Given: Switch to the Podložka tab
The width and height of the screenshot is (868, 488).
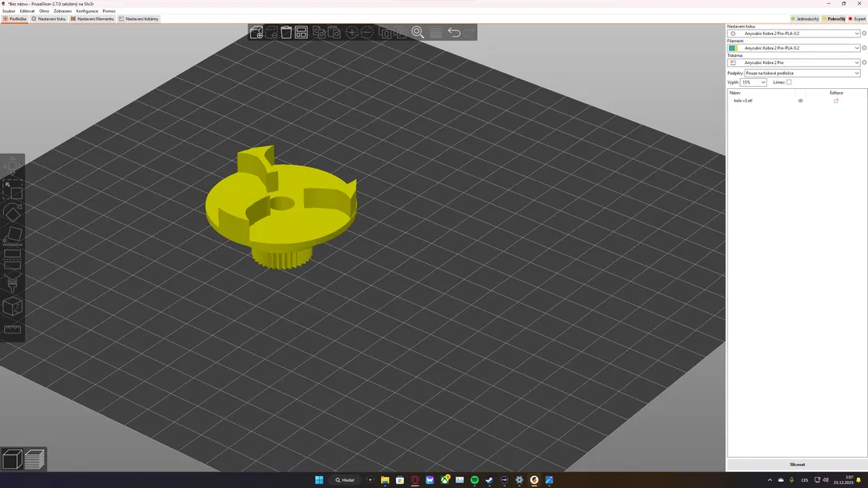Looking at the screenshot, I should (14, 19).
